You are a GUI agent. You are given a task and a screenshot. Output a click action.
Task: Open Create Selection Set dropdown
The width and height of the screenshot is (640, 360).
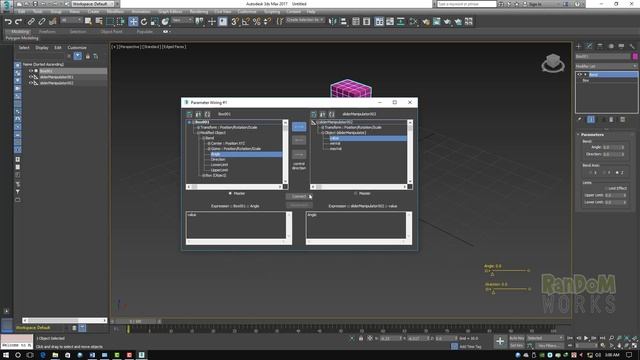pyautogui.click(x=305, y=20)
